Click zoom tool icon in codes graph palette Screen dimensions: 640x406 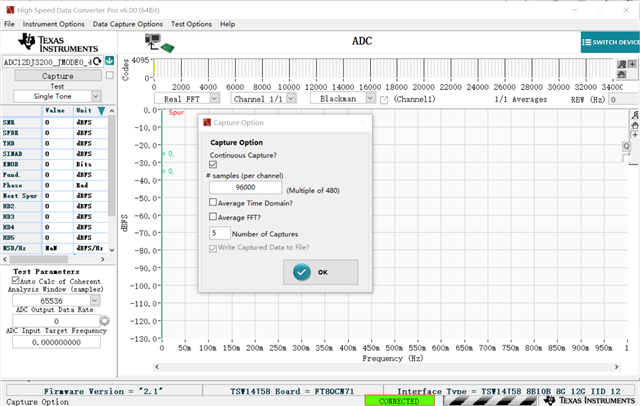point(622,64)
